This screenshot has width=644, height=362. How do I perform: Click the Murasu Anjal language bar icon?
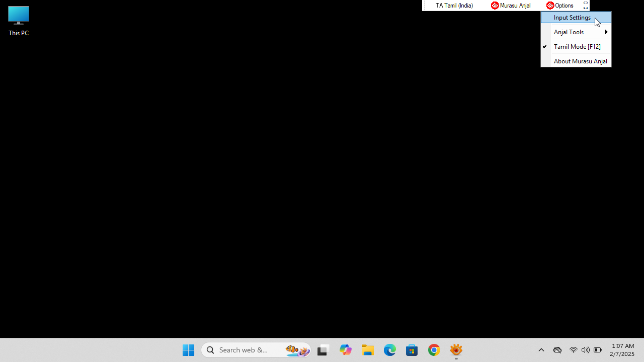pyautogui.click(x=511, y=6)
